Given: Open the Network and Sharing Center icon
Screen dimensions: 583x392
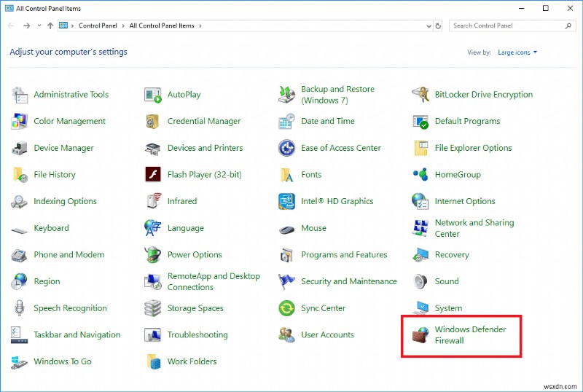Looking at the screenshot, I should [x=420, y=228].
